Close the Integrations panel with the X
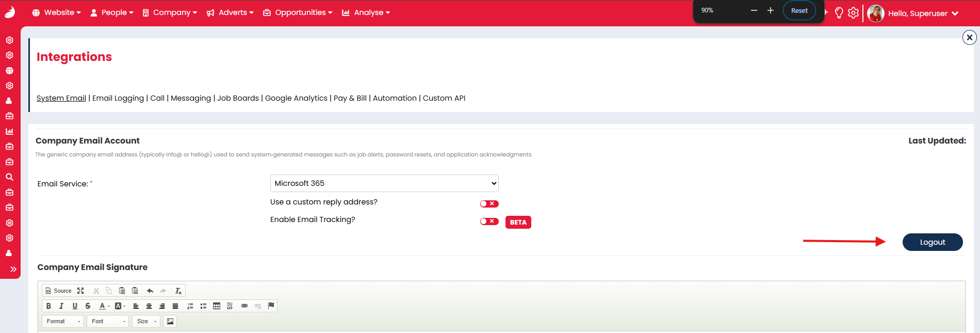Viewport: 980px width, 333px height. (x=970, y=37)
